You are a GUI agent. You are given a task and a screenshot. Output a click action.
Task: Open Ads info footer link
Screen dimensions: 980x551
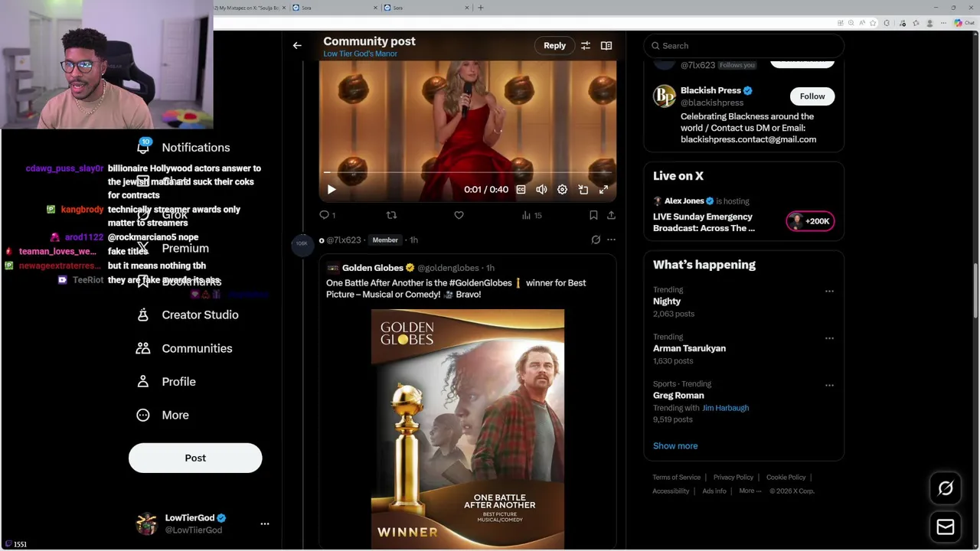coord(714,491)
